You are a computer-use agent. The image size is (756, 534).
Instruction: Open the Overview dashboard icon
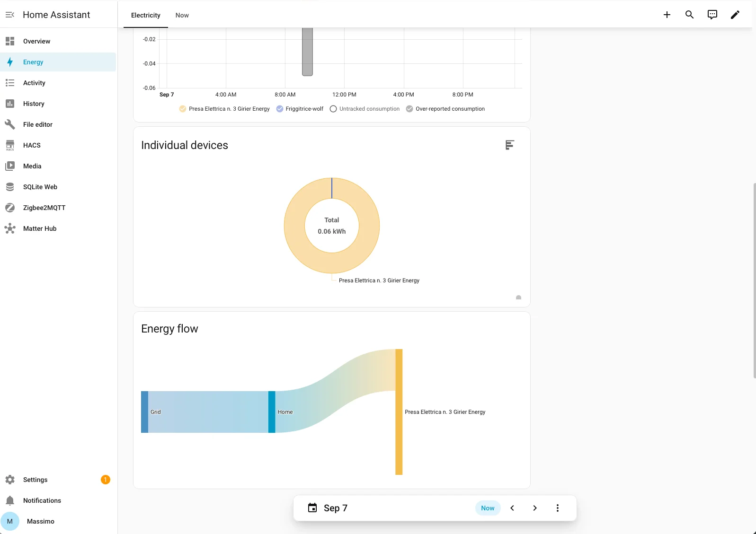tap(10, 41)
